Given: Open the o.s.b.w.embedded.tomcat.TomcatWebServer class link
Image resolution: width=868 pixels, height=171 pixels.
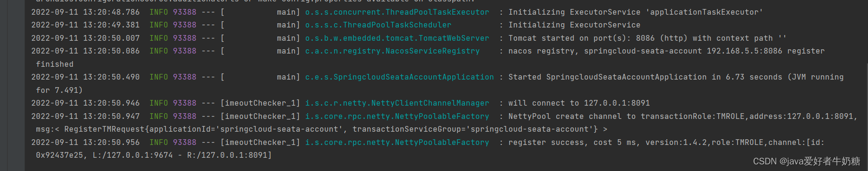Looking at the screenshot, I should click(x=397, y=38).
